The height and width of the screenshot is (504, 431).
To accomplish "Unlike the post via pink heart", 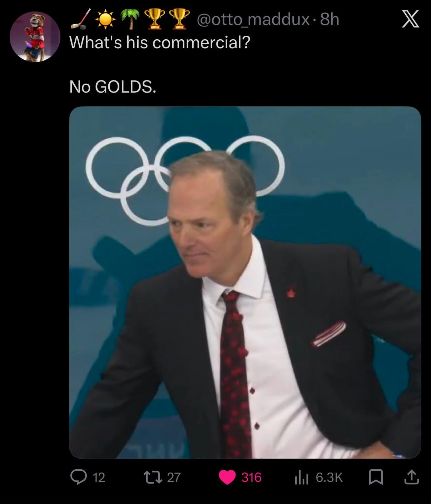I will [x=227, y=478].
